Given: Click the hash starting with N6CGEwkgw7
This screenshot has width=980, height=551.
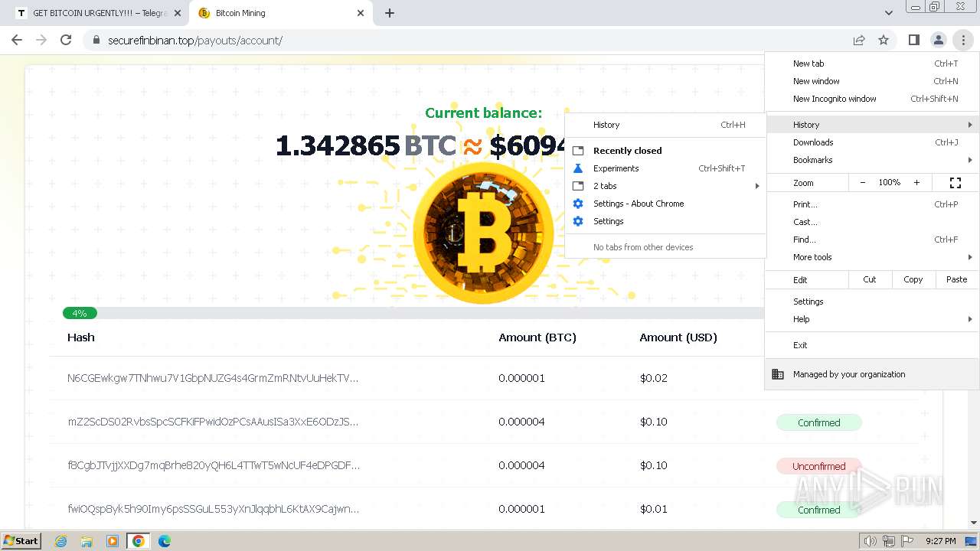Looking at the screenshot, I should point(213,378).
